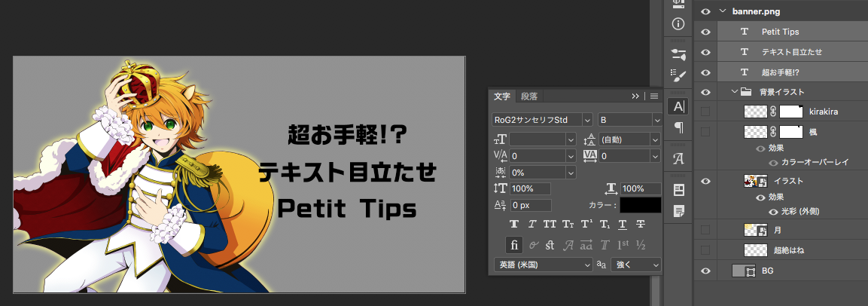Viewport: 868px width, 306px height.
Task: Open the text カラー color swatch
Action: [x=641, y=205]
